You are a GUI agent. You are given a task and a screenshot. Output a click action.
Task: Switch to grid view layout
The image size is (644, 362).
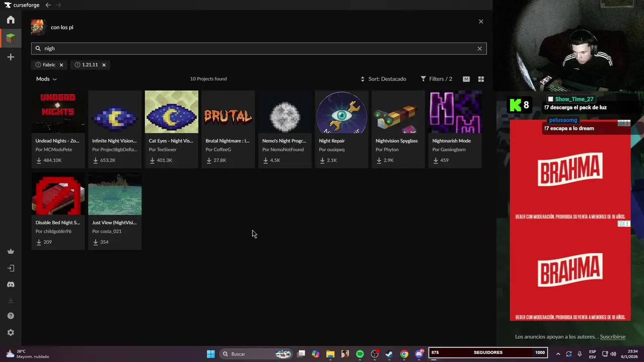[481, 79]
